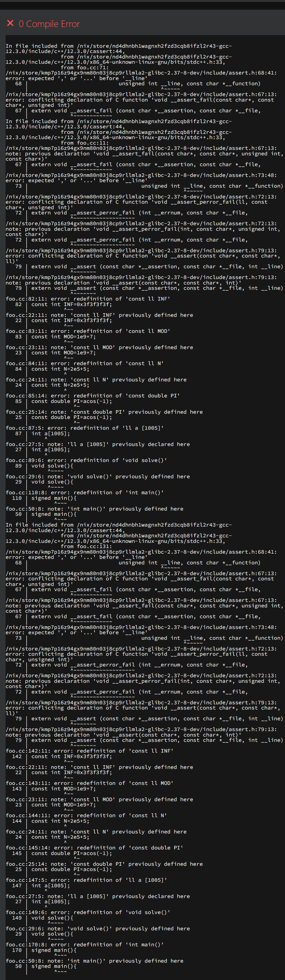Click the foo.cc:84:11 redefinition of N error

tap(85, 363)
